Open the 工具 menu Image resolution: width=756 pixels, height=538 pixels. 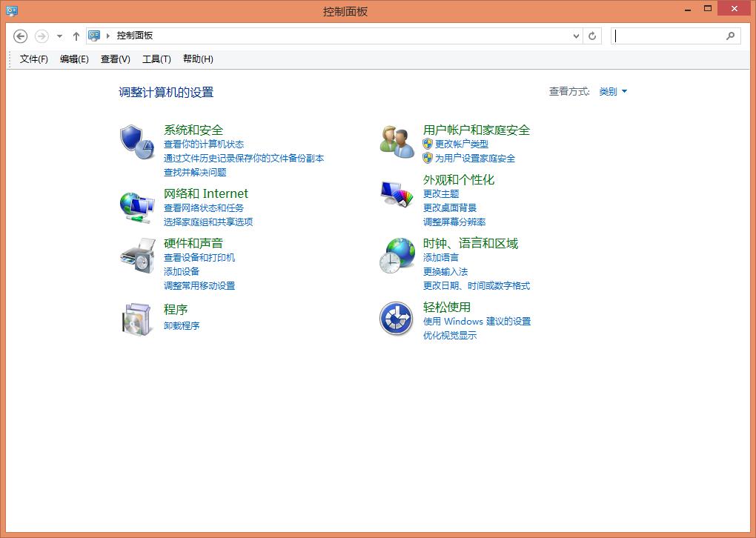[x=156, y=59]
